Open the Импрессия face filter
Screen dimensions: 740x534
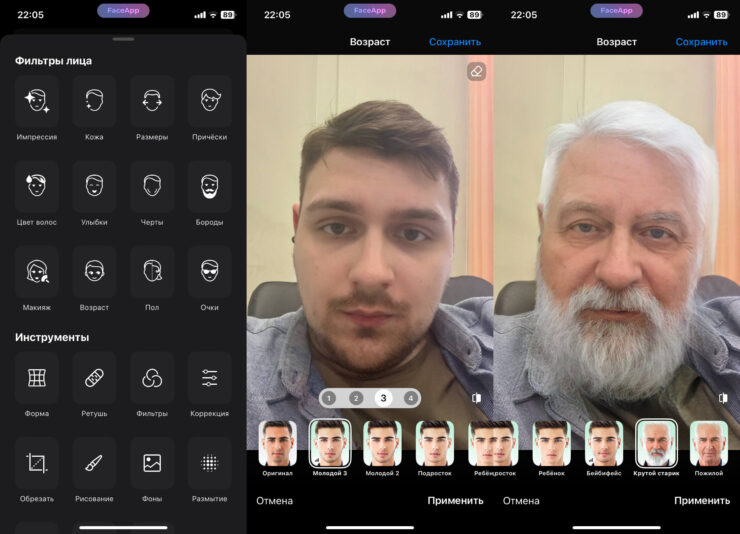coord(37,102)
